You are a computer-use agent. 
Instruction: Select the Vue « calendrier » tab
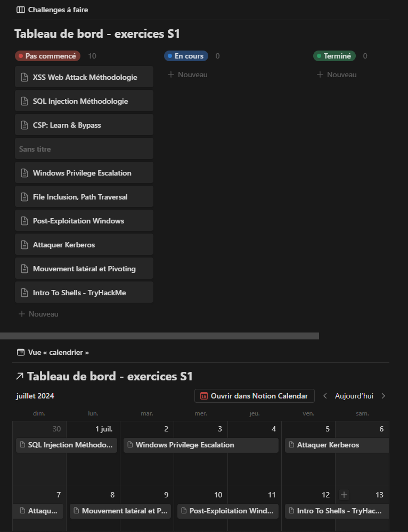(x=58, y=352)
